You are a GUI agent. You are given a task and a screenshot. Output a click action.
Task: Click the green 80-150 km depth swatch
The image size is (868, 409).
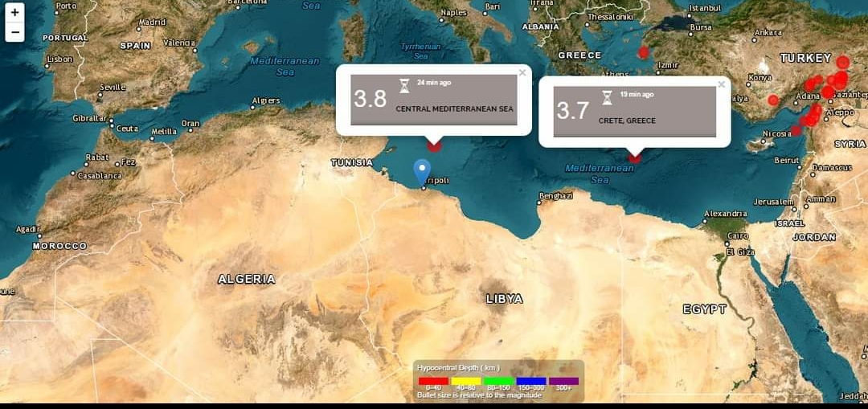click(498, 381)
